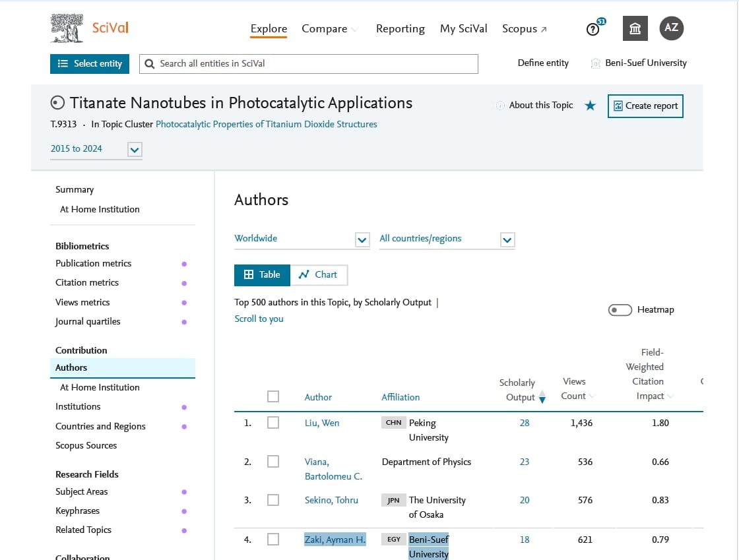
Task: Click the Select entity button
Action: coord(90,63)
